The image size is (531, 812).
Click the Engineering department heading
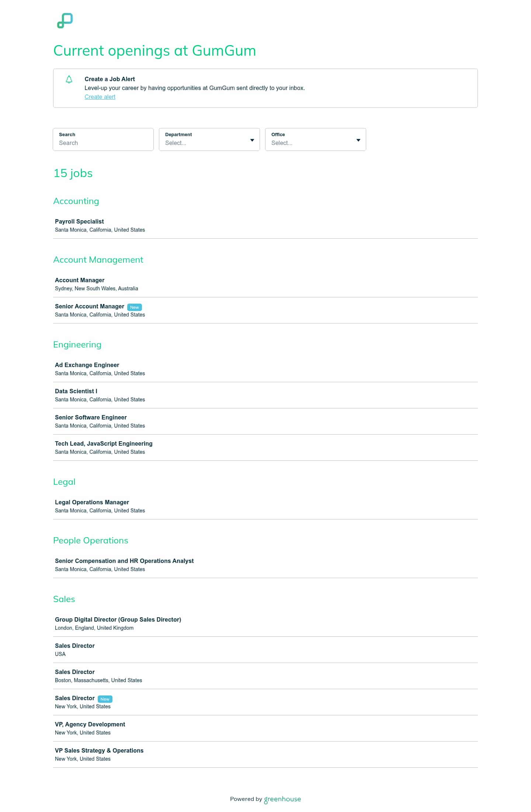click(x=77, y=345)
